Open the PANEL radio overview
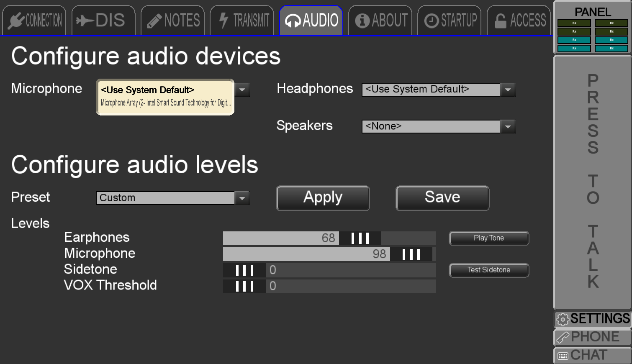Screen dimensions: 632x364 593,28
